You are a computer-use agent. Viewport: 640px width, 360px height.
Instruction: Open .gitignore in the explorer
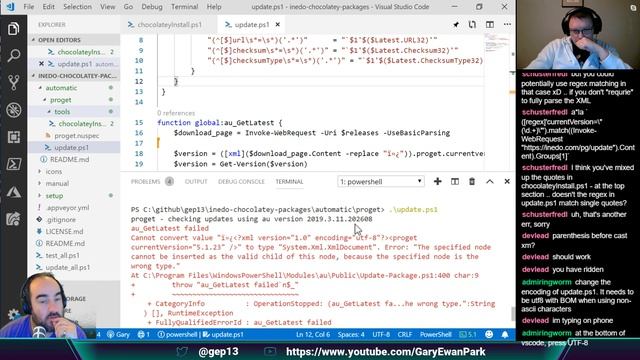click(60, 219)
